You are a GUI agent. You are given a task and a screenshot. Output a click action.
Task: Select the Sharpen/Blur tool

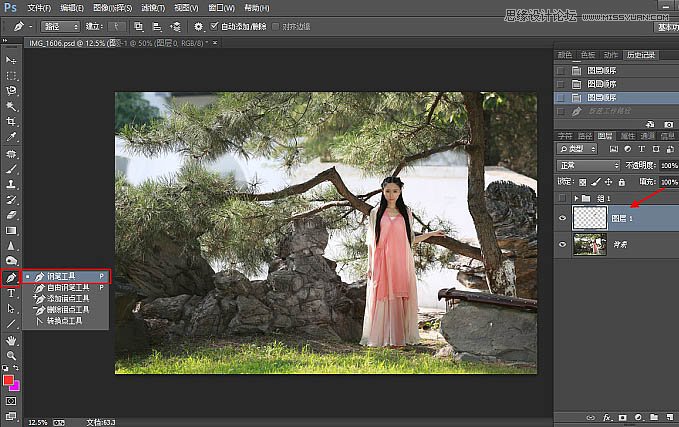coord(11,246)
